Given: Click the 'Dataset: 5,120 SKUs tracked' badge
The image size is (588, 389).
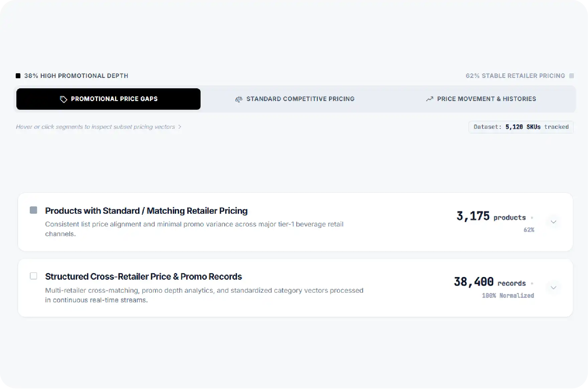Looking at the screenshot, I should tap(521, 127).
